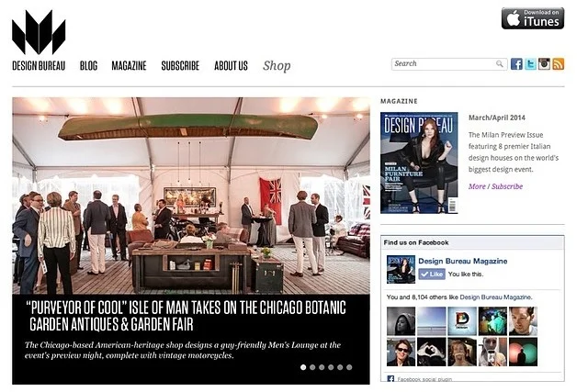The height and width of the screenshot is (392, 588).
Task: Open the Design Bureau Magazine Facebook page title
Action: [x=463, y=262]
